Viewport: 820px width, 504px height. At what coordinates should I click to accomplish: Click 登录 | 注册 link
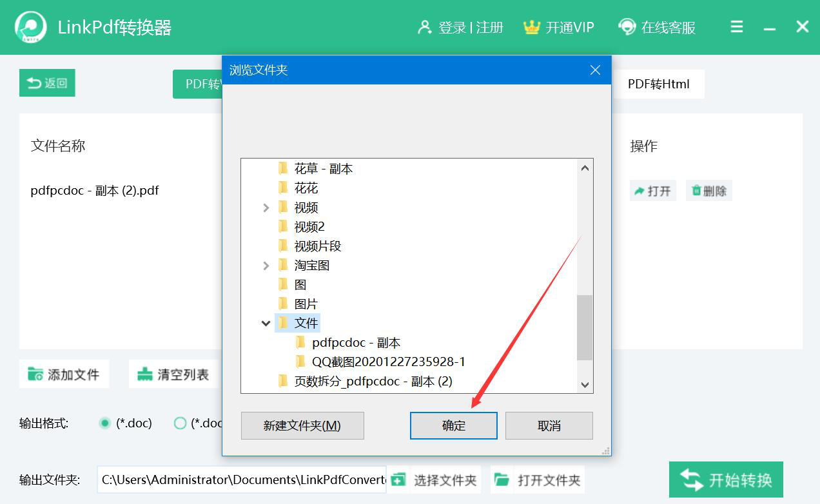(471, 28)
